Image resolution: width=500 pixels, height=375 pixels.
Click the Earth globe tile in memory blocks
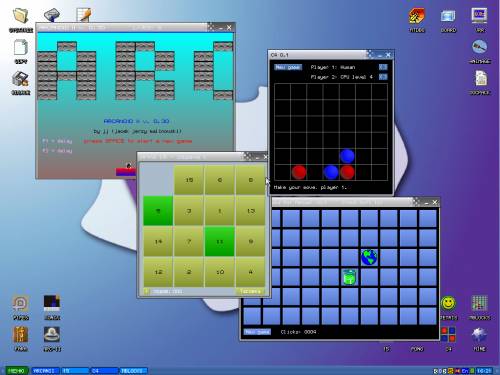pyautogui.click(x=369, y=257)
